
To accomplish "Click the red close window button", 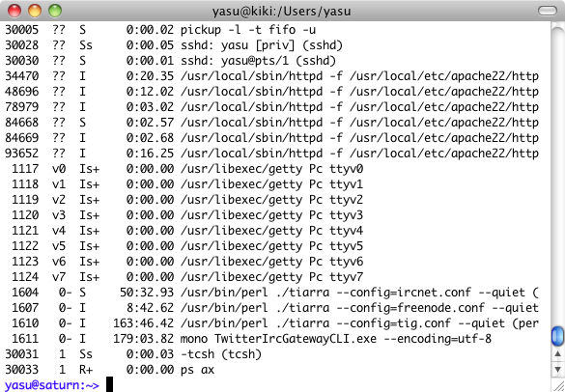I will click(14, 11).
